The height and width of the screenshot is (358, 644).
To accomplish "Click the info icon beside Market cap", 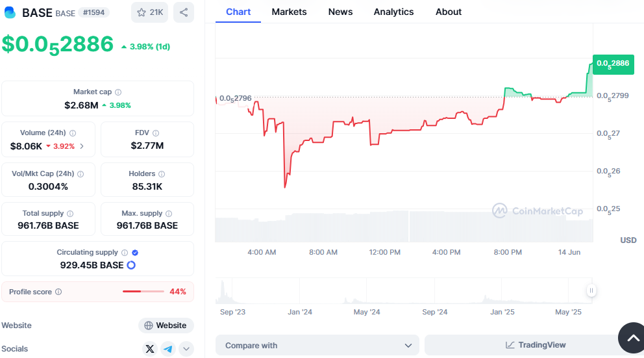I will [x=118, y=92].
